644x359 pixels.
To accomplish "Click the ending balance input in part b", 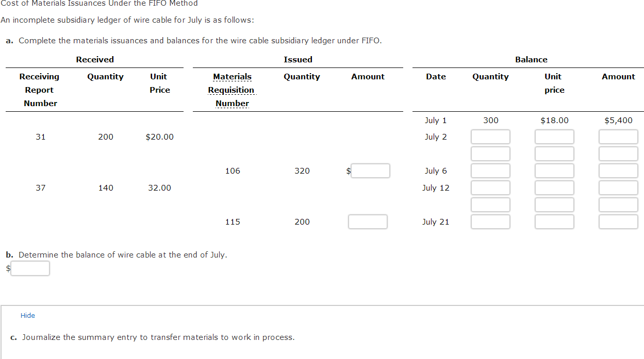I will [30, 268].
